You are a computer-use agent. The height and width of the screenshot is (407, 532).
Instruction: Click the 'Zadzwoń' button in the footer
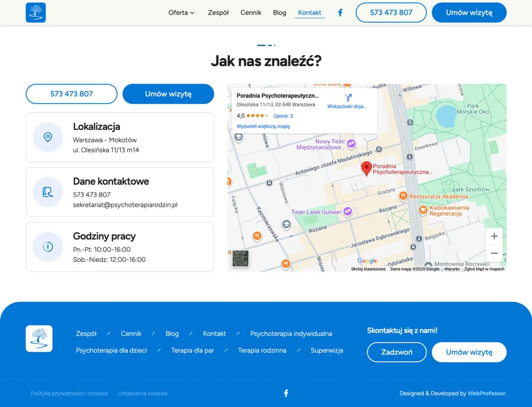coord(396,352)
